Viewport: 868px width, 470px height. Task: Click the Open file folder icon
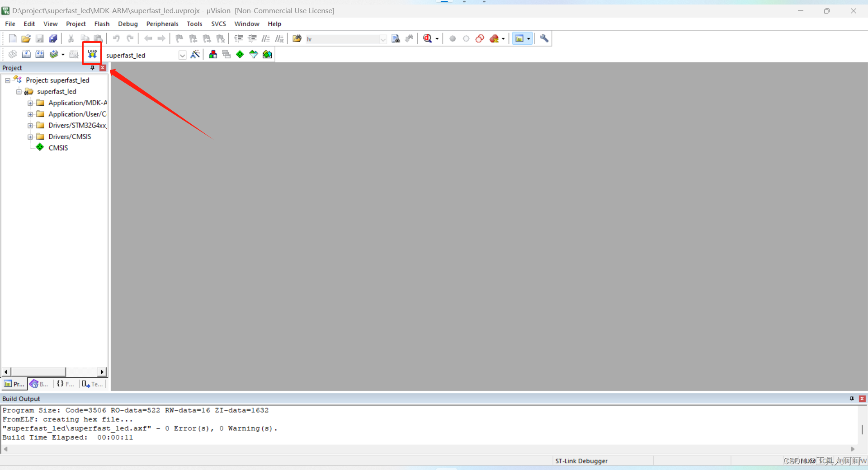click(x=26, y=38)
